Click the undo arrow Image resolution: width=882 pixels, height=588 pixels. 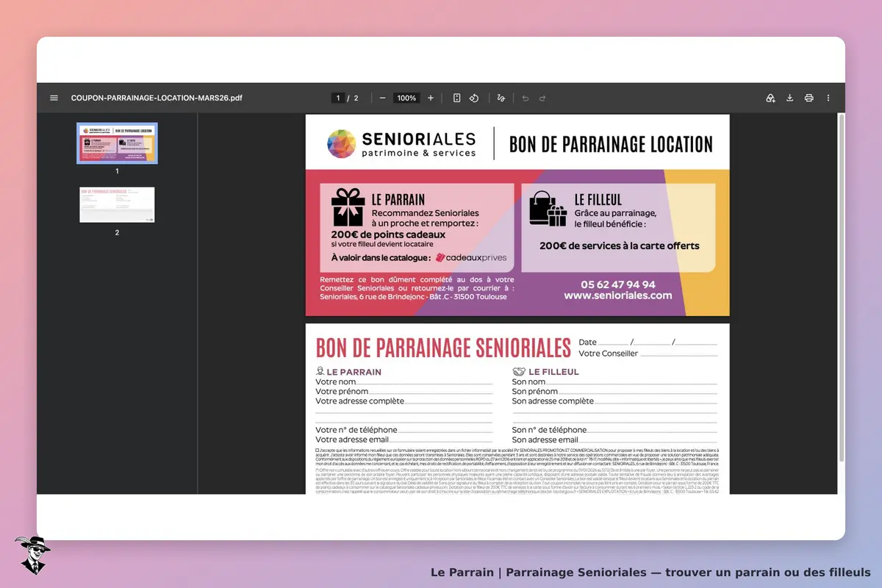pyautogui.click(x=525, y=98)
